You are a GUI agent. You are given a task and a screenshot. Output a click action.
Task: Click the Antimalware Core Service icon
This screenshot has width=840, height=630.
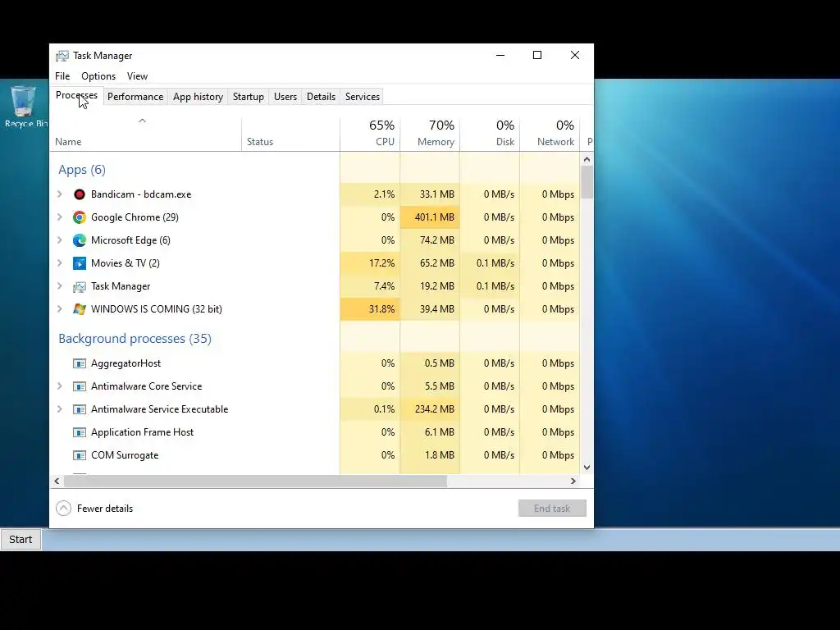pos(80,387)
